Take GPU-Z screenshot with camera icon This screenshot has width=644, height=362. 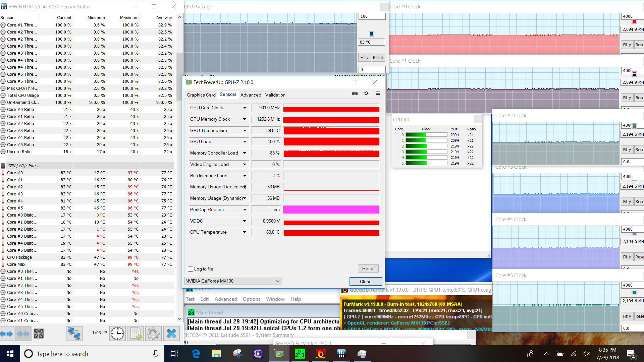click(x=355, y=94)
